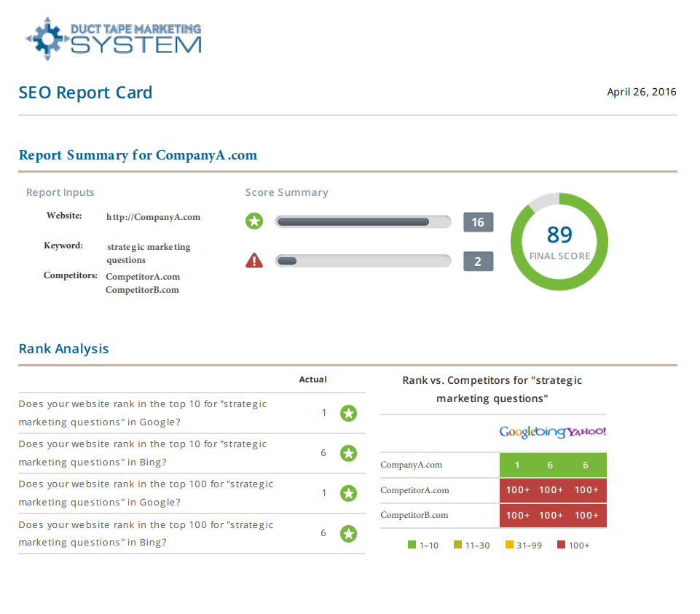Click CompetitorB.com's Bing rank cell 100+
This screenshot has width=700, height=614.
(551, 516)
